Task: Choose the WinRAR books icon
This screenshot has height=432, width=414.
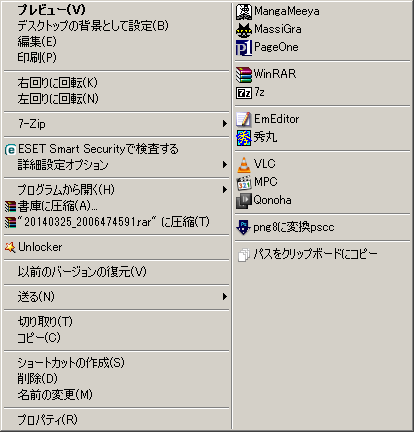Action: [244, 75]
